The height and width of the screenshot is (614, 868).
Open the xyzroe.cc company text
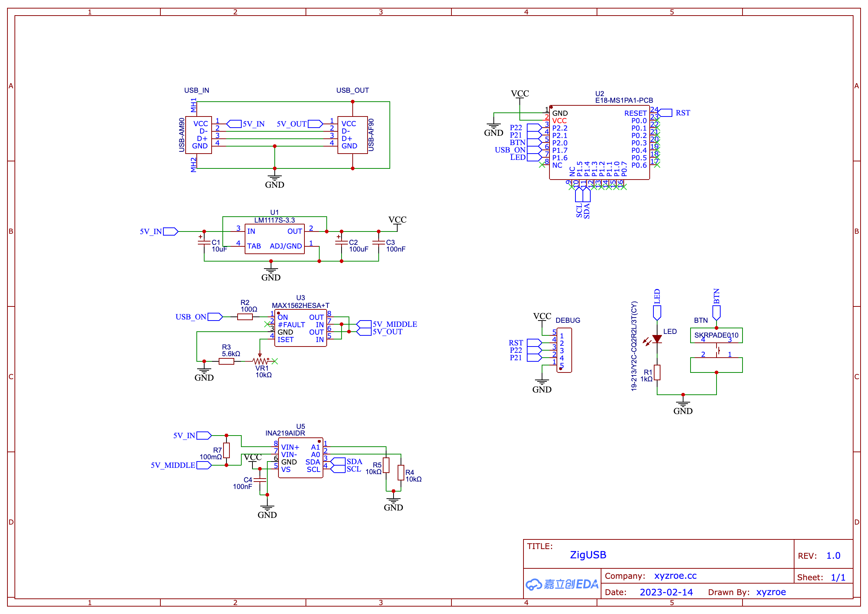(675, 576)
